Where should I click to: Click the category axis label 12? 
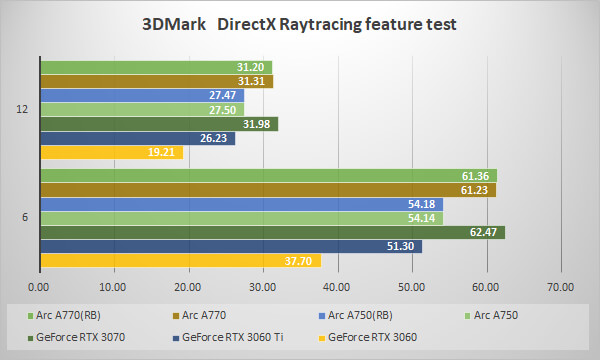click(x=22, y=109)
